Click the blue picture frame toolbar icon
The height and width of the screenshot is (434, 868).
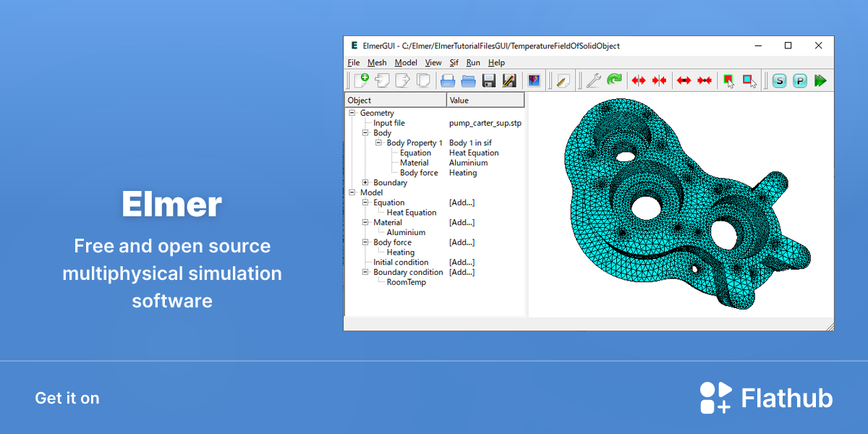click(x=534, y=80)
